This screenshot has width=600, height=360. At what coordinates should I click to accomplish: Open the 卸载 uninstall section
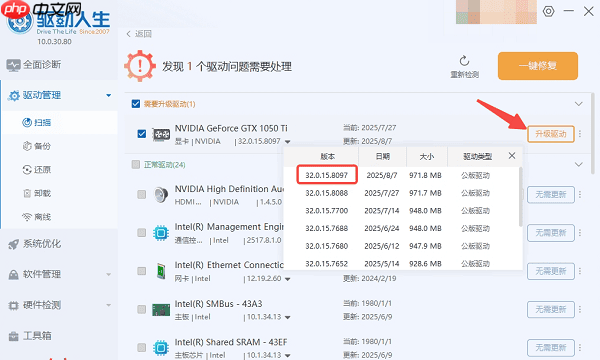click(37, 193)
